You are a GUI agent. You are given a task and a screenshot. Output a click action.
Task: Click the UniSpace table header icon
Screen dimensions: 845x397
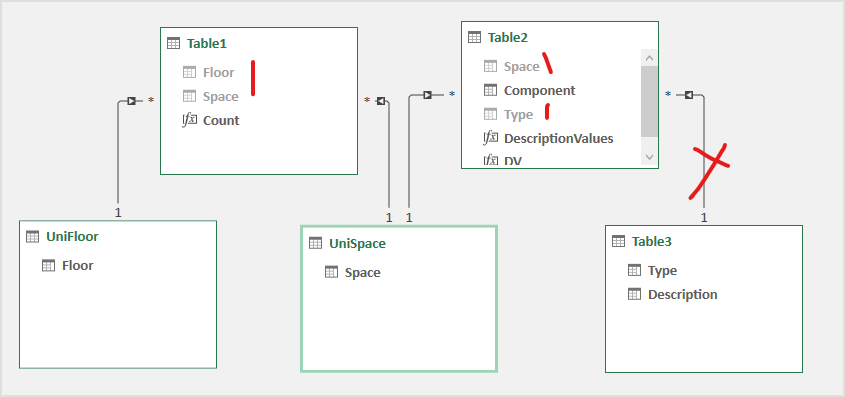tap(315, 243)
